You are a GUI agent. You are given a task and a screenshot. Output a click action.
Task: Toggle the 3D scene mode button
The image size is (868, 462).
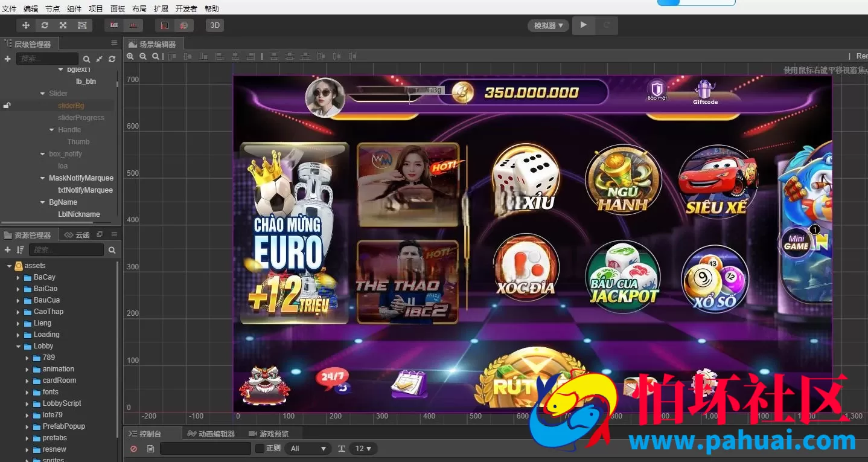[214, 25]
